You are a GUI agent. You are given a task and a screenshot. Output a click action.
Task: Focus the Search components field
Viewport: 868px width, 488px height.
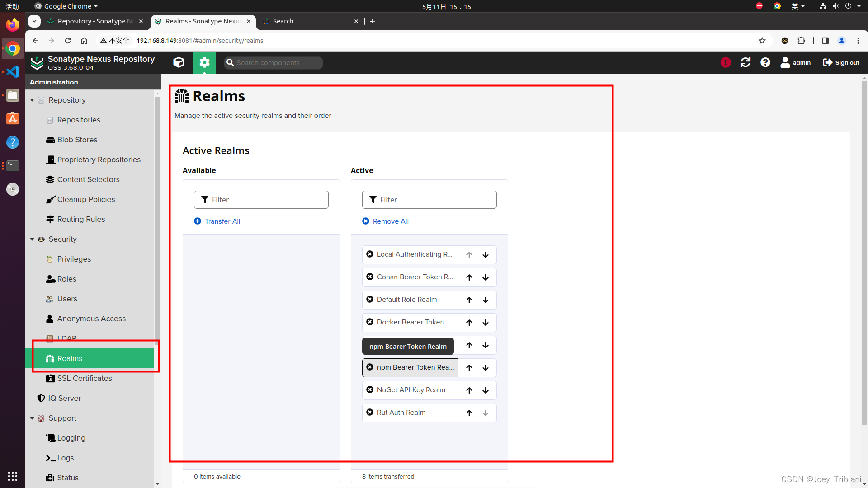tap(274, 63)
